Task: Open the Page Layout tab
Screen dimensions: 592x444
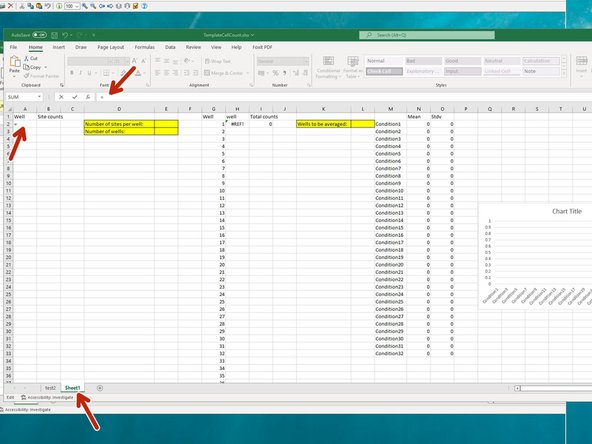Action: (x=111, y=47)
